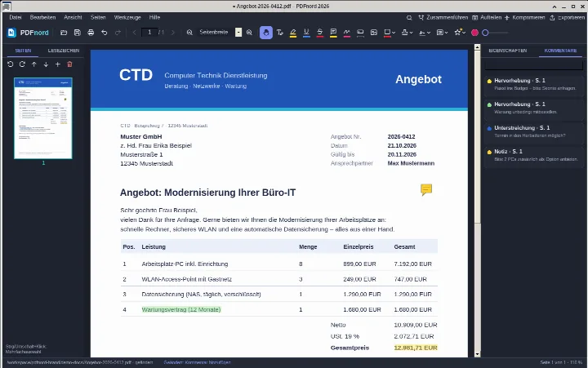588x368 pixels.
Task: Move selected page down
Action: point(46,64)
